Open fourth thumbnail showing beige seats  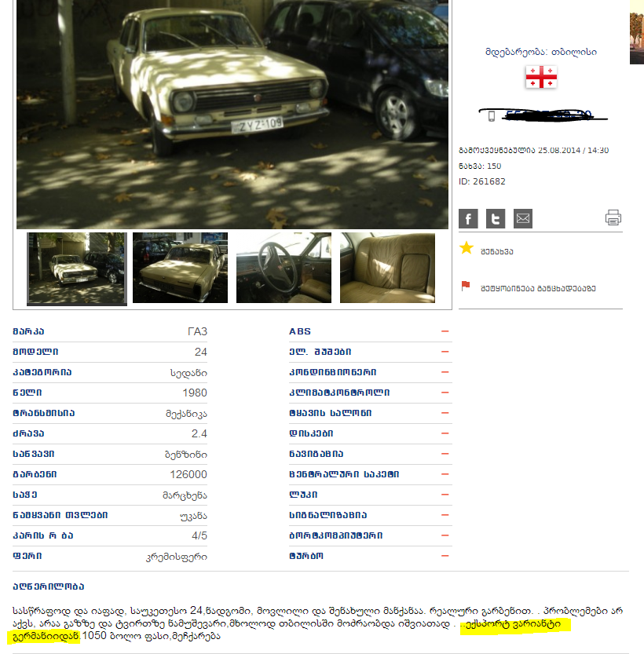pos(387,268)
